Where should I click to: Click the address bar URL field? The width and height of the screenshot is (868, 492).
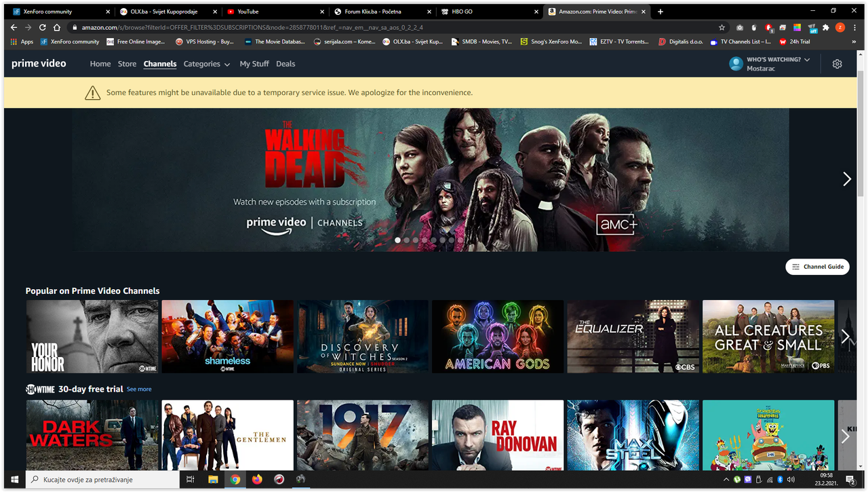point(393,27)
